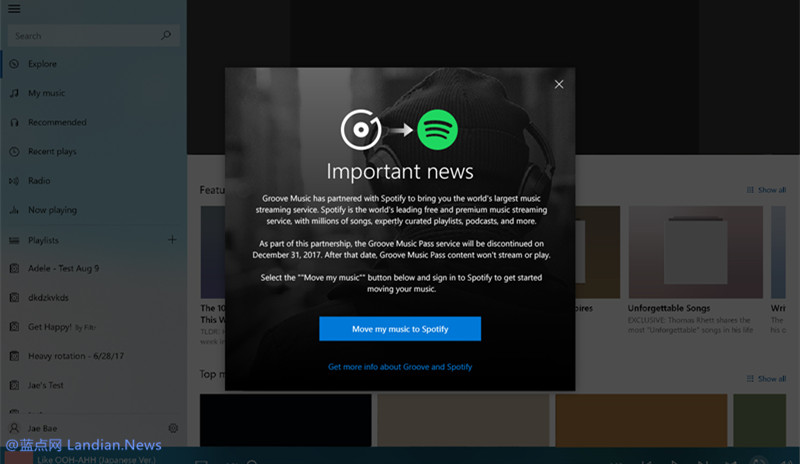Screen dimensions: 800x464
Task: Click Move my music to Spotify button
Action: (x=400, y=329)
